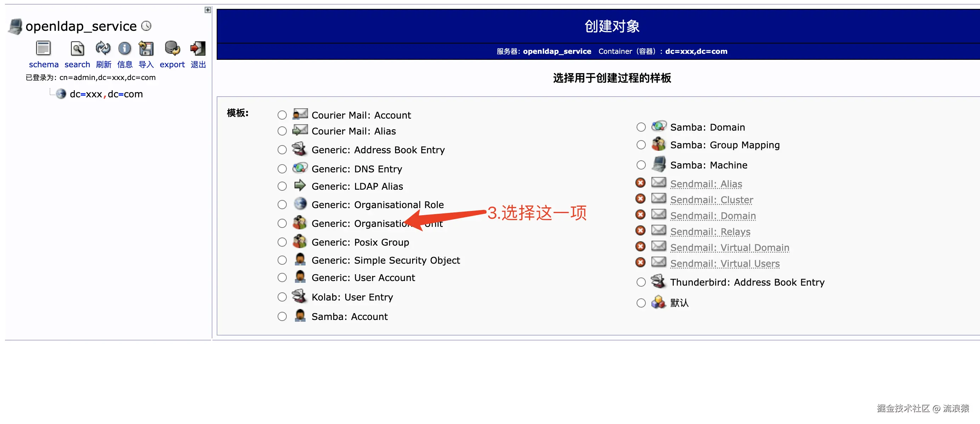Click the export database icon
This screenshot has height=424, width=980.
(172, 49)
